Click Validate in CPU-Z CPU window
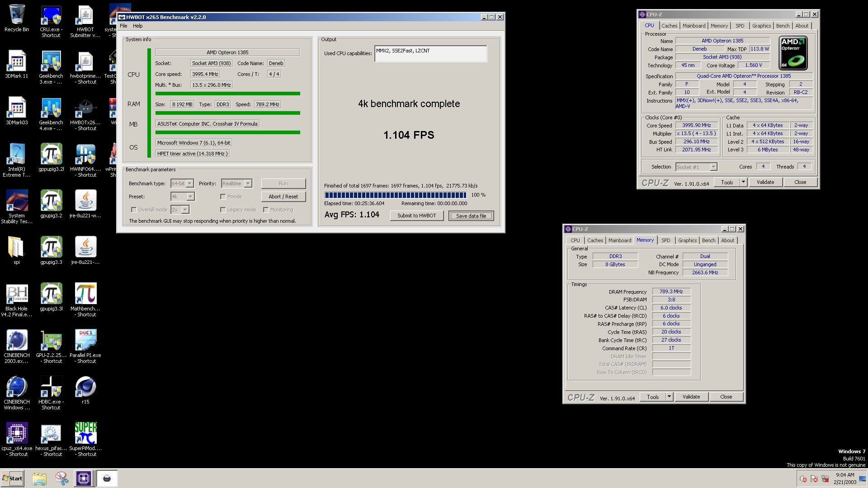 click(x=765, y=182)
